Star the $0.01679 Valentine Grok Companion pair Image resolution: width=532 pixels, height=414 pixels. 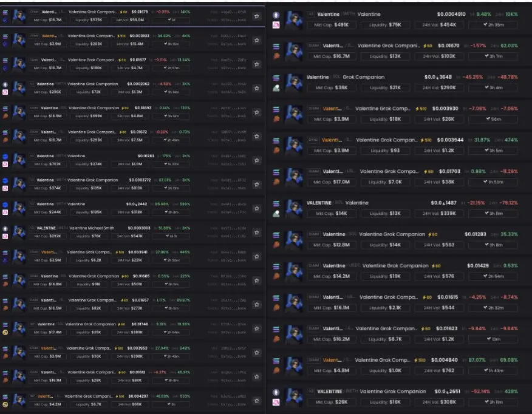[x=257, y=16]
